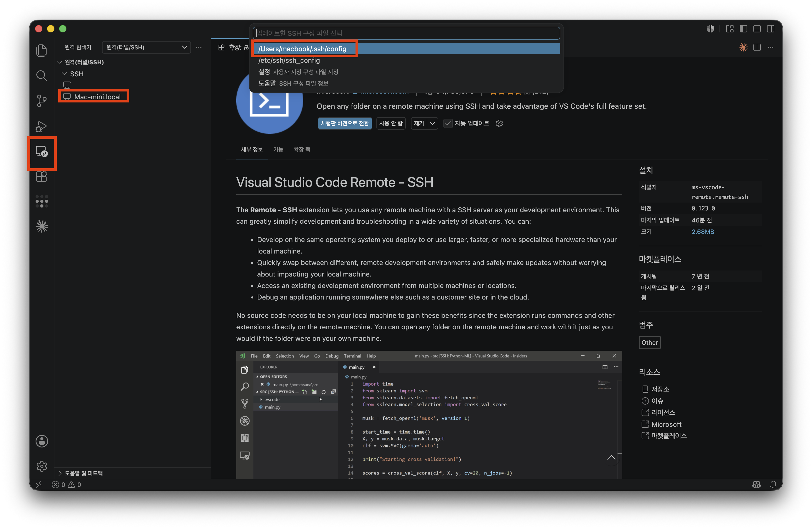Select the Remote Explorer activity bar icon
Screen dimensions: 812x529
(x=42, y=152)
